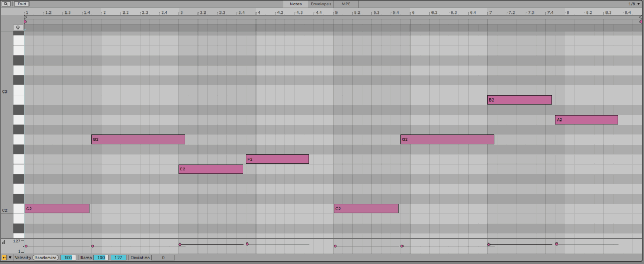644x264 pixels.
Task: Toggle the headphone preview button
Action: (x=18, y=27)
